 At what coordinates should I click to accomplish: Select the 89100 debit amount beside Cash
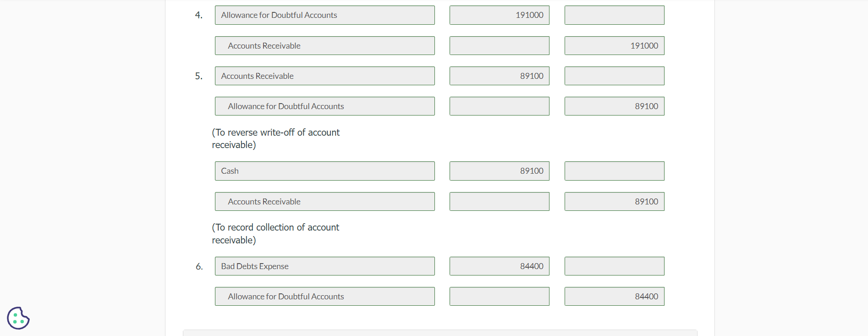pos(499,171)
